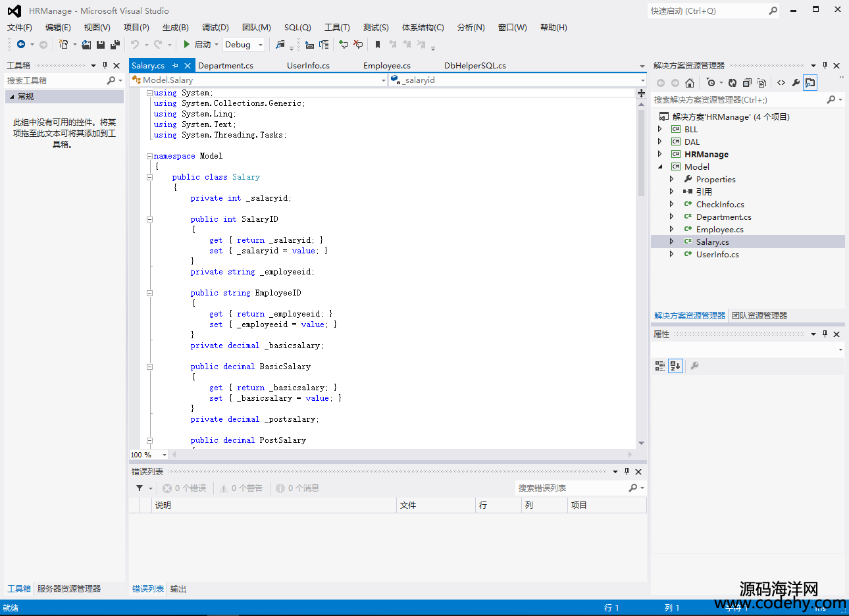Switch to the Department.cs tab
This screenshot has width=849, height=616.
coord(226,66)
